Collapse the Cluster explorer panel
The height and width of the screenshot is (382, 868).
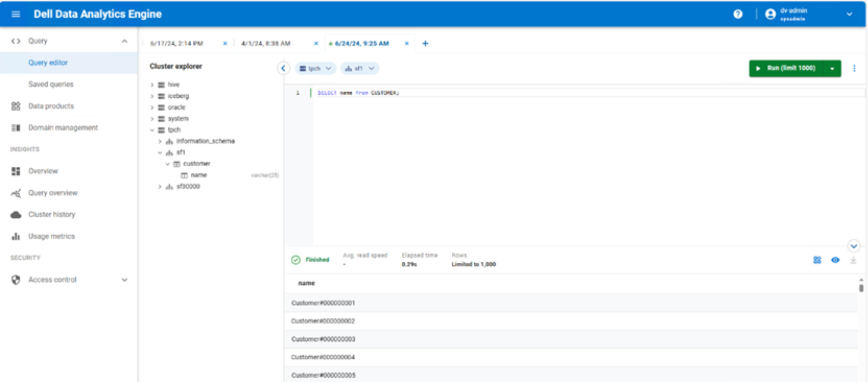[283, 68]
